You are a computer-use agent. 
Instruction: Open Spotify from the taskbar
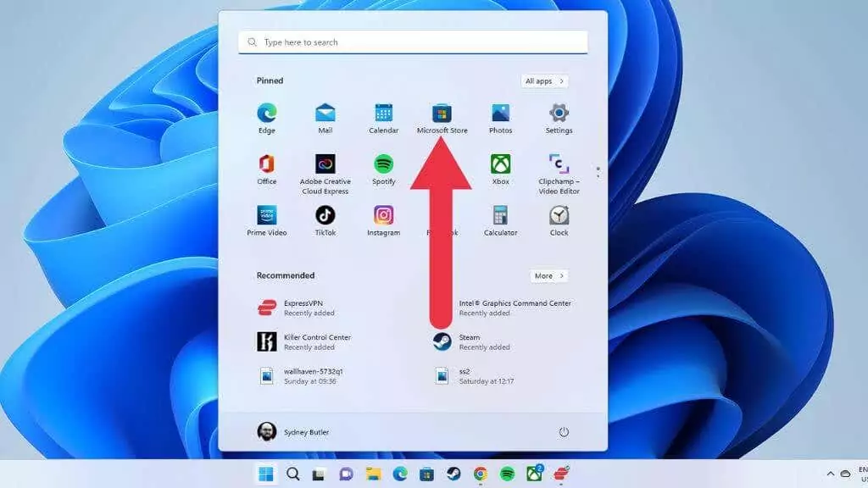[507, 474]
